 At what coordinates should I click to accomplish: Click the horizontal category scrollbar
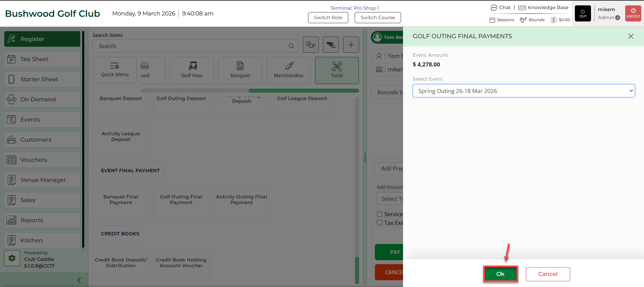[303, 91]
